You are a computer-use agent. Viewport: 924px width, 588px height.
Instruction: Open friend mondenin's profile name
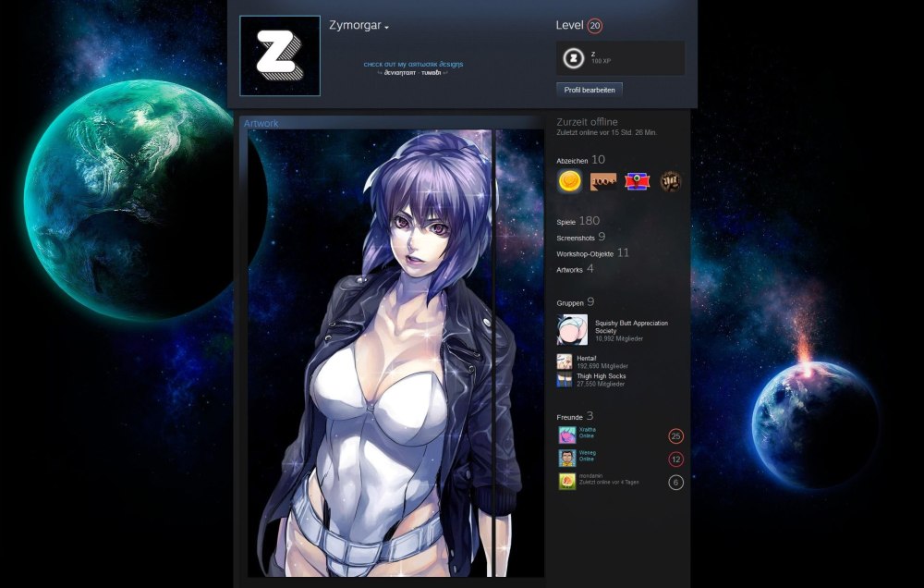(x=590, y=476)
